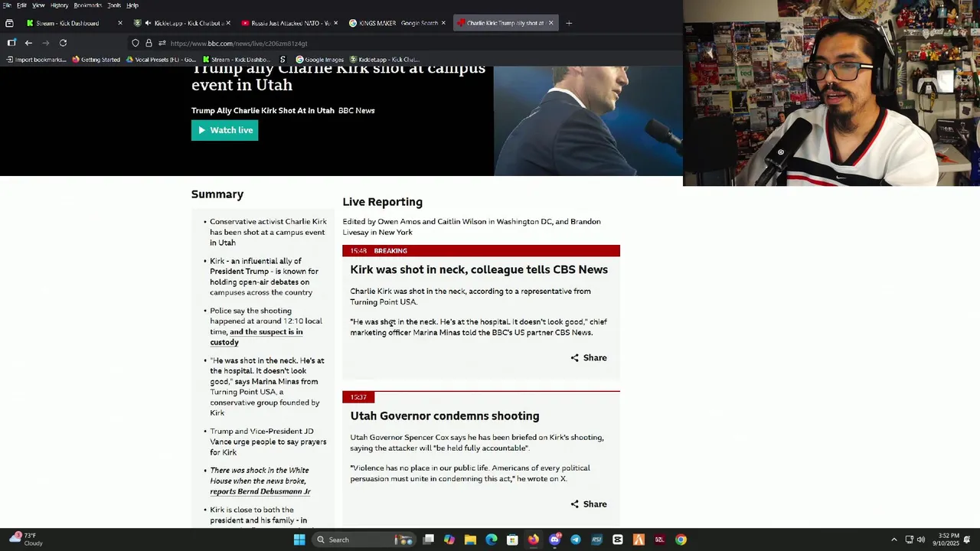
Task: Open the Edit menu
Action: coord(21,5)
